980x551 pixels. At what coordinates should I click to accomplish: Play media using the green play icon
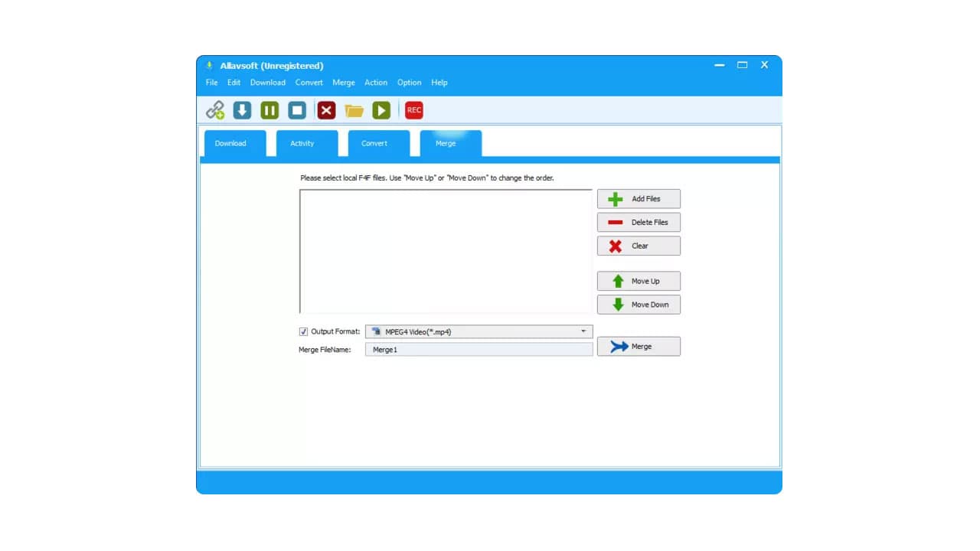pos(381,110)
